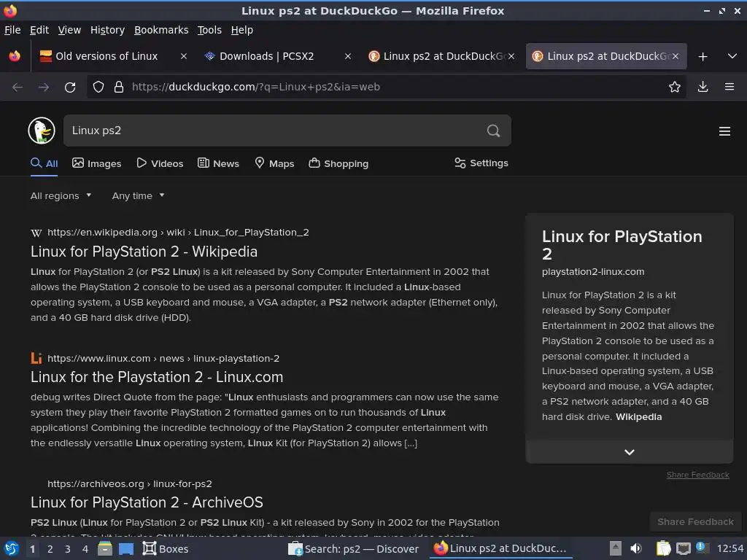This screenshot has width=747, height=560.
Task: Click the notification tray icon with badge
Action: pyautogui.click(x=702, y=548)
